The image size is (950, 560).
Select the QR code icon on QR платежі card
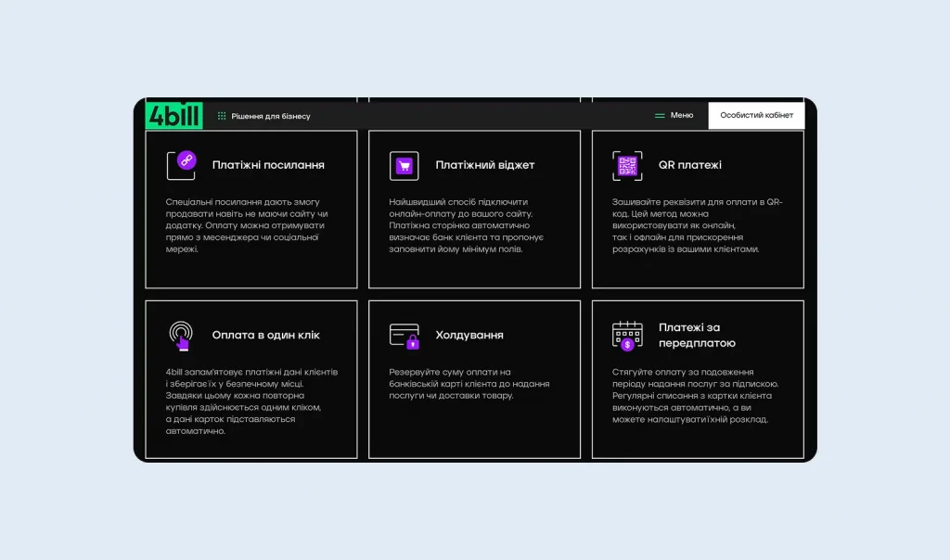(627, 164)
